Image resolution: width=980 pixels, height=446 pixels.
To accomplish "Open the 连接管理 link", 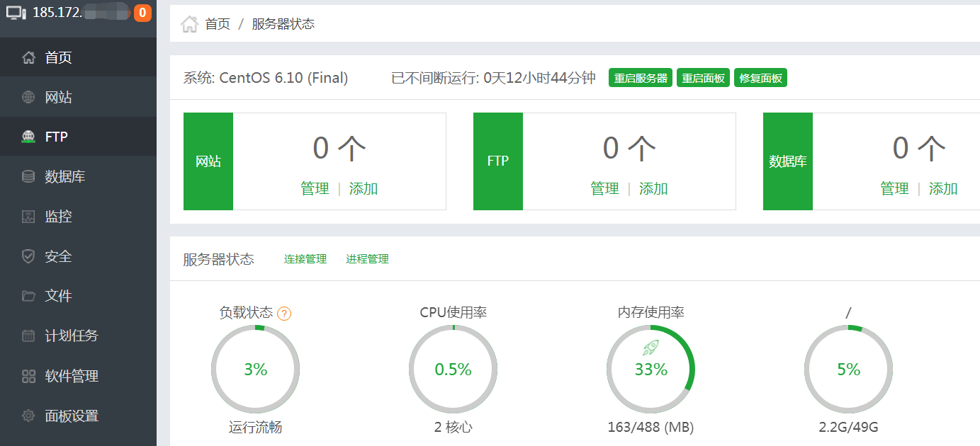I will click(305, 259).
